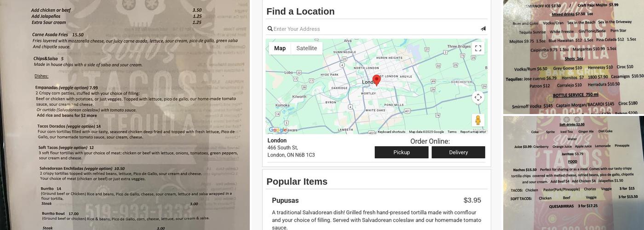Open the map camera controls

pos(478,97)
